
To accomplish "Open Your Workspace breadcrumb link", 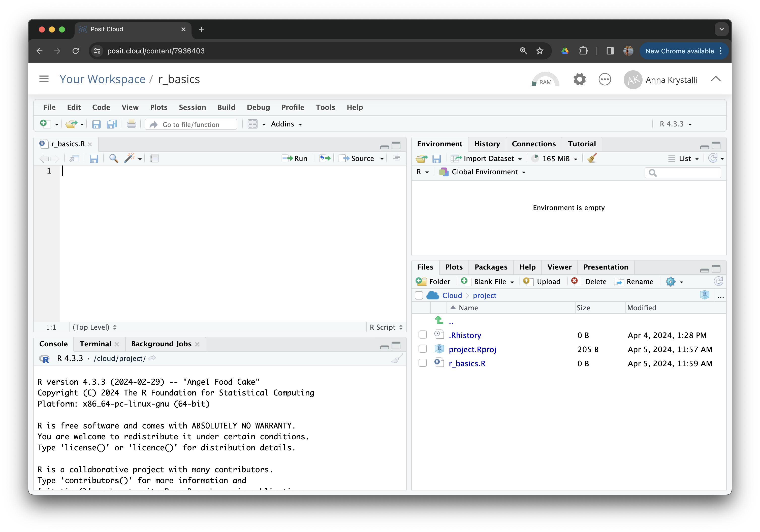I will coord(103,79).
